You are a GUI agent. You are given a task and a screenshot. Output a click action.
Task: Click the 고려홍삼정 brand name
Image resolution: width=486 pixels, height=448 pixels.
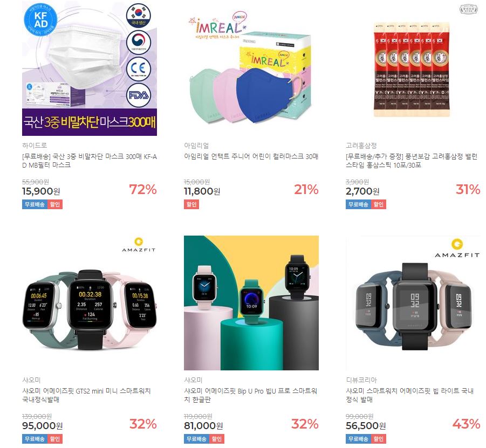coord(361,146)
